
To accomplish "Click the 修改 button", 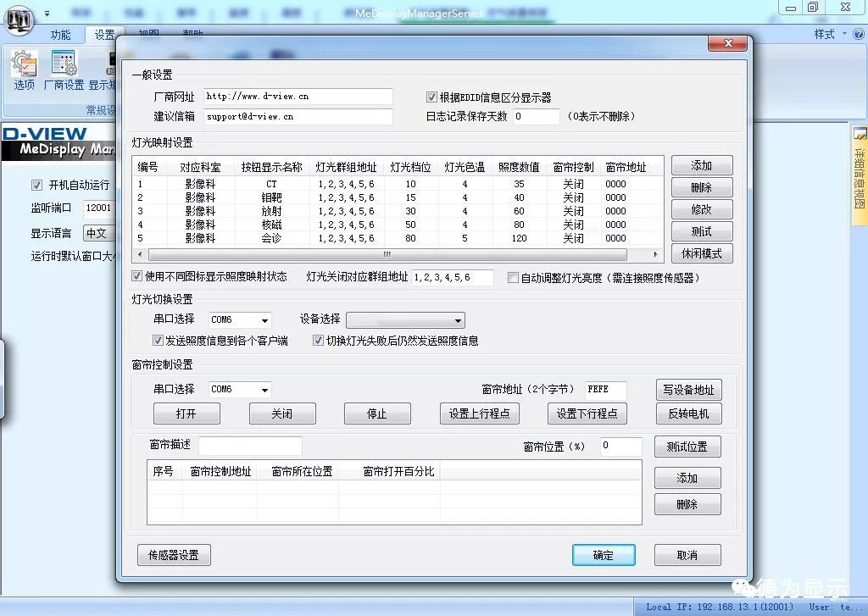I will pyautogui.click(x=701, y=210).
